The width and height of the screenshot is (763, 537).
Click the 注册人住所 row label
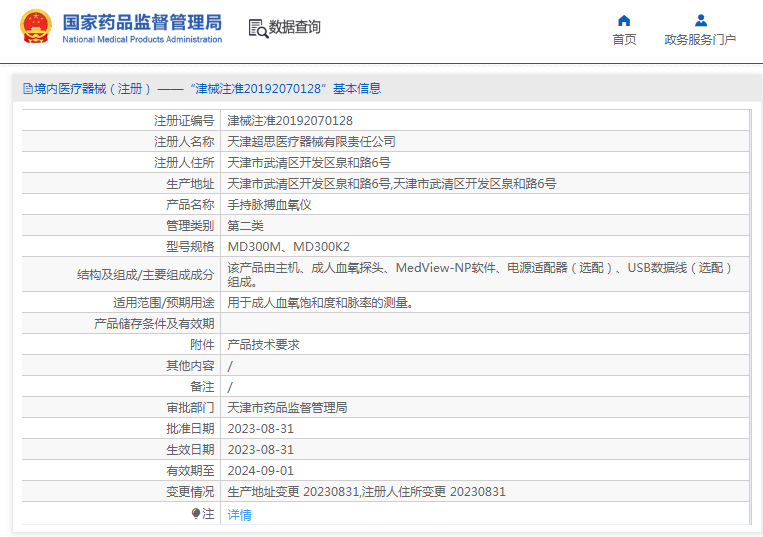pos(184,162)
